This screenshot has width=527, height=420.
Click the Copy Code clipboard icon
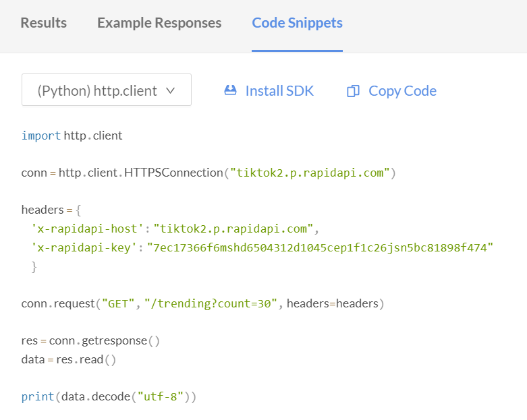click(353, 91)
